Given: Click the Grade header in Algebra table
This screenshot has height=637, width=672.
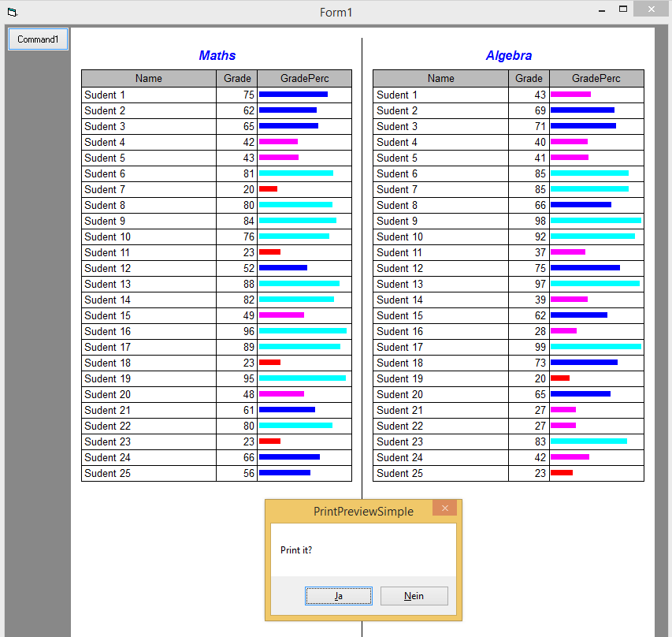Looking at the screenshot, I should 529,78.
